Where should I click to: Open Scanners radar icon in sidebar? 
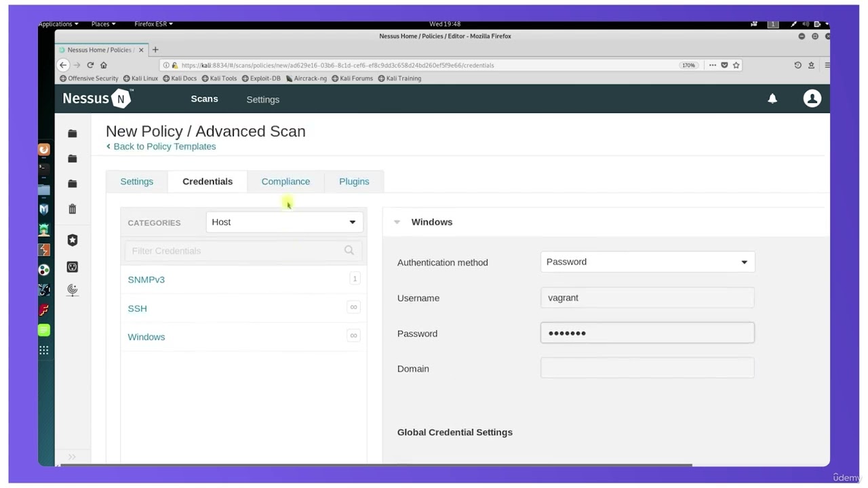coord(73,290)
